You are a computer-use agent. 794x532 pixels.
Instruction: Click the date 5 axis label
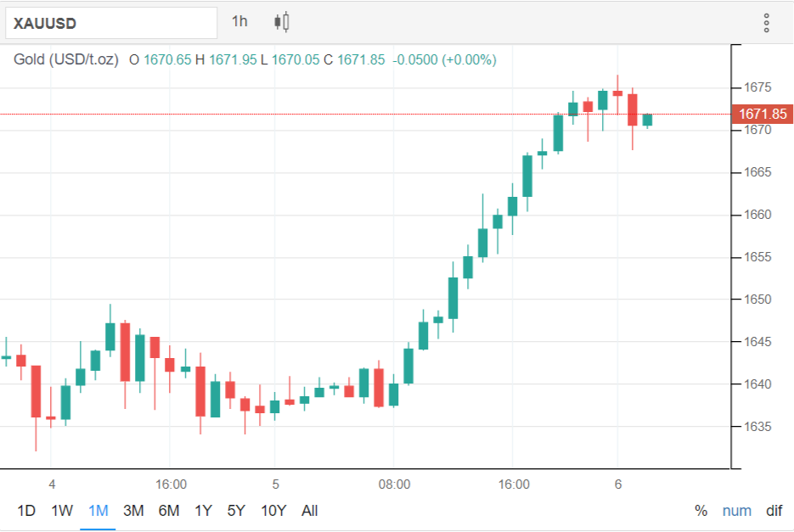(275, 484)
